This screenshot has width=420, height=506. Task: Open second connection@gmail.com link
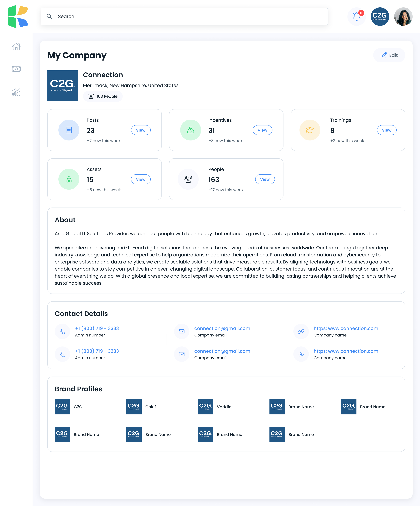(222, 351)
